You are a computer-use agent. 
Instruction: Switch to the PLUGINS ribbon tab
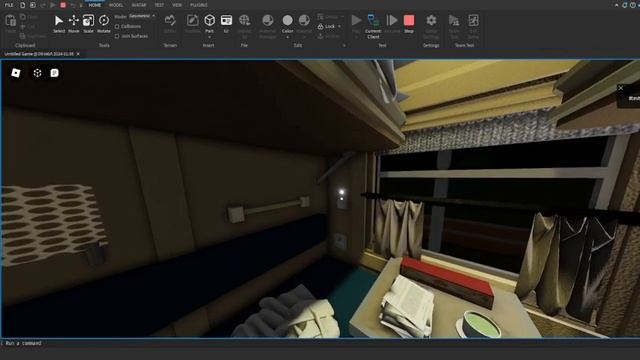(199, 5)
